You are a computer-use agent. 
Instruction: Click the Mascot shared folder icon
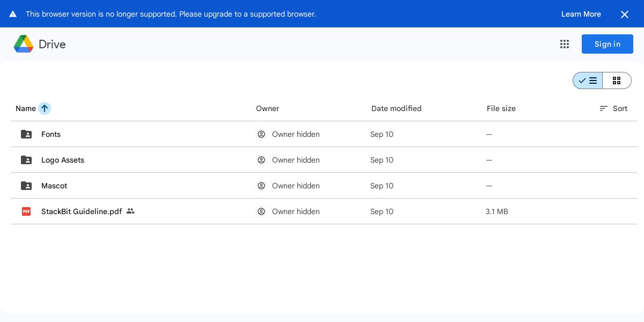point(26,186)
